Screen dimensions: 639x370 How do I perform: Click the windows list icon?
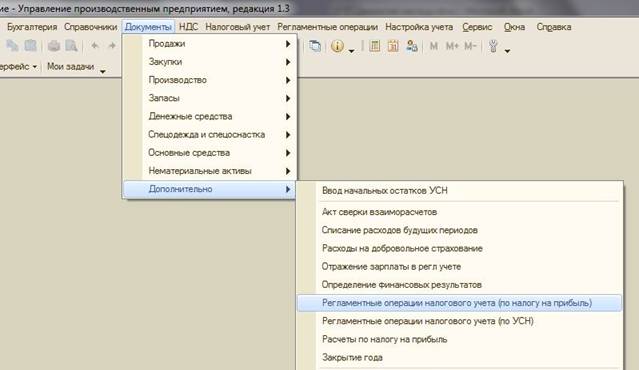(x=315, y=46)
